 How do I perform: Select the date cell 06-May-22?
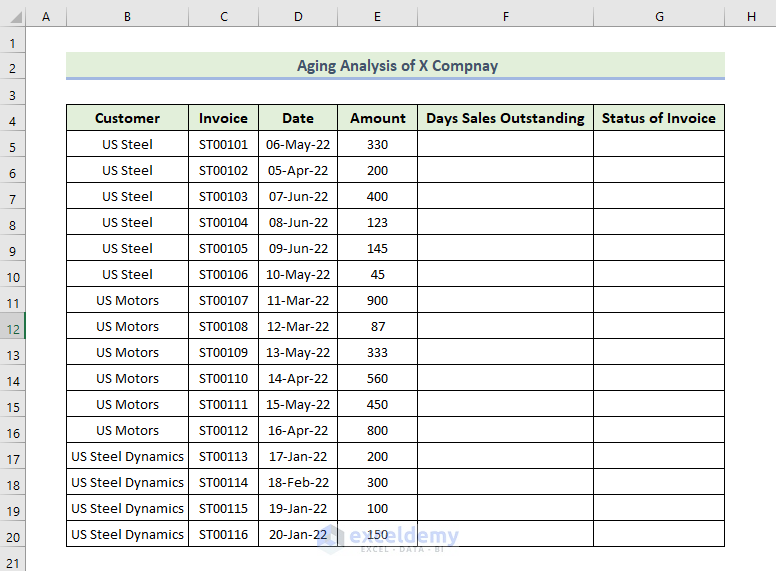[x=298, y=144]
